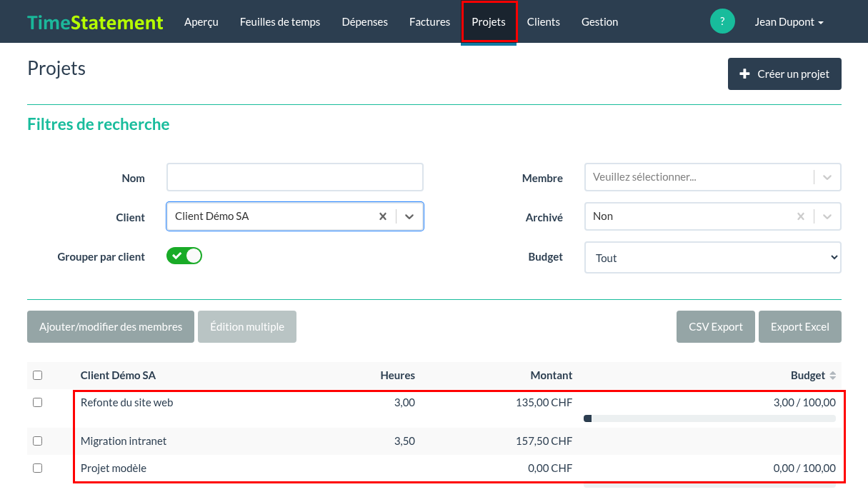Open the Refonte du site web project
This screenshot has height=502, width=868.
click(x=127, y=402)
